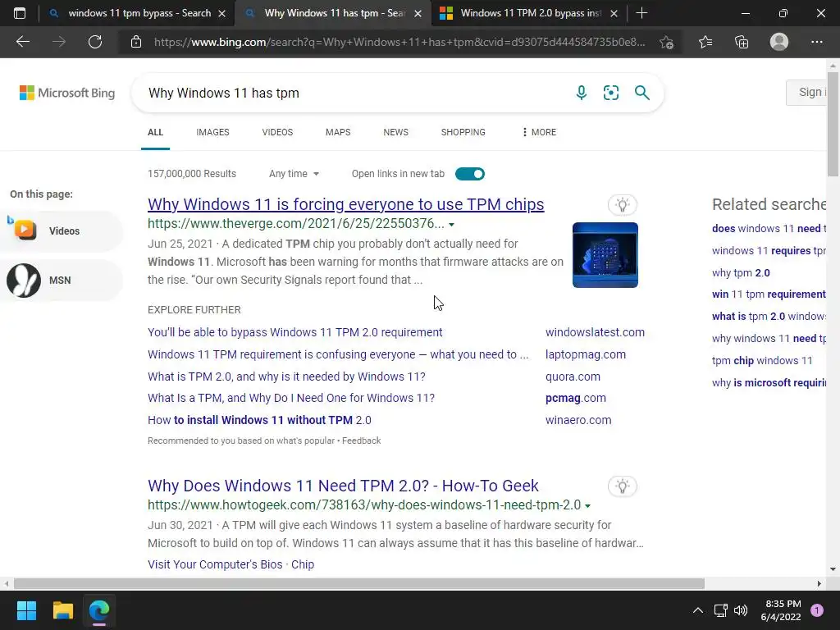
Task: Go back to the previous page
Action: [x=22, y=42]
